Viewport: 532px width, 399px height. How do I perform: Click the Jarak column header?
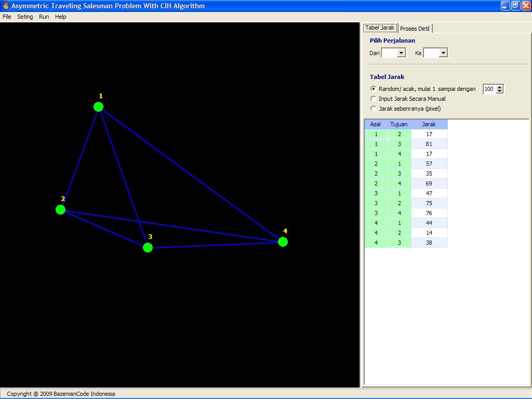point(429,124)
